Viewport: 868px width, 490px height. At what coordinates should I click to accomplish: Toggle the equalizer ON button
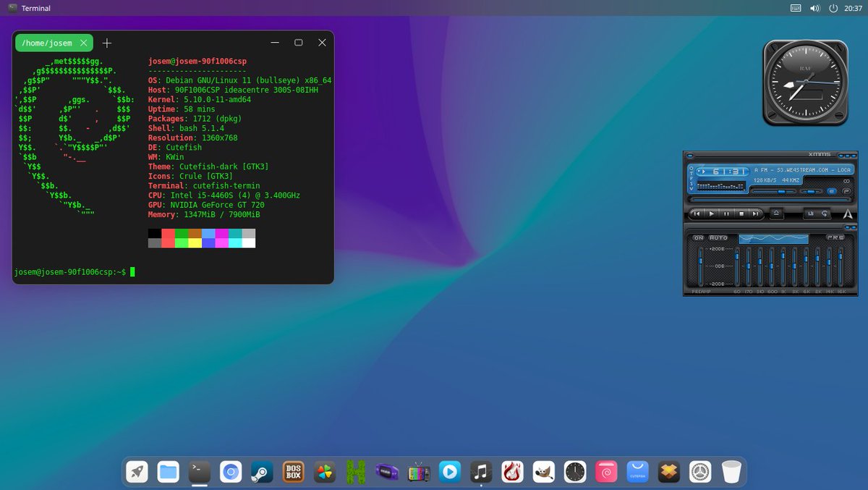(x=699, y=237)
